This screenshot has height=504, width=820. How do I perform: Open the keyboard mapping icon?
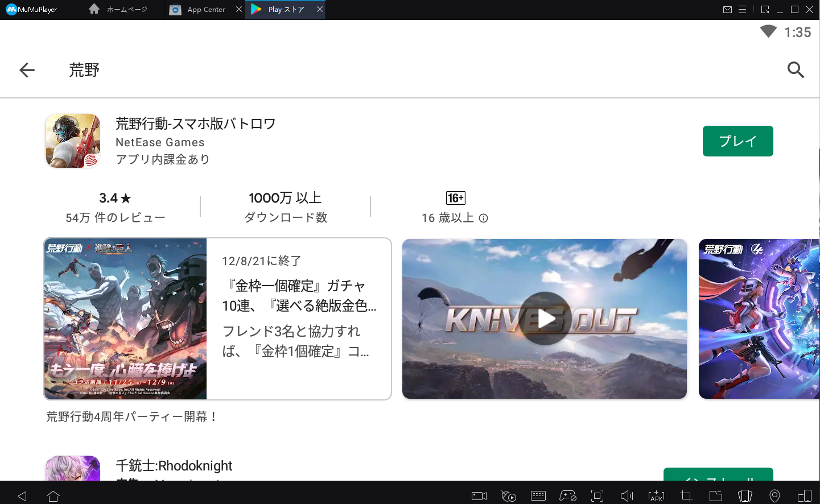(x=538, y=496)
